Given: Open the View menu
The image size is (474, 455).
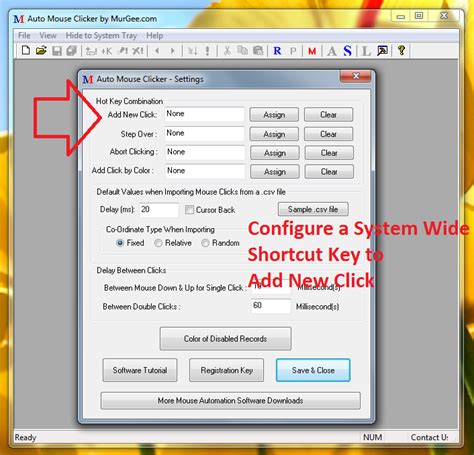Looking at the screenshot, I should 48,35.
